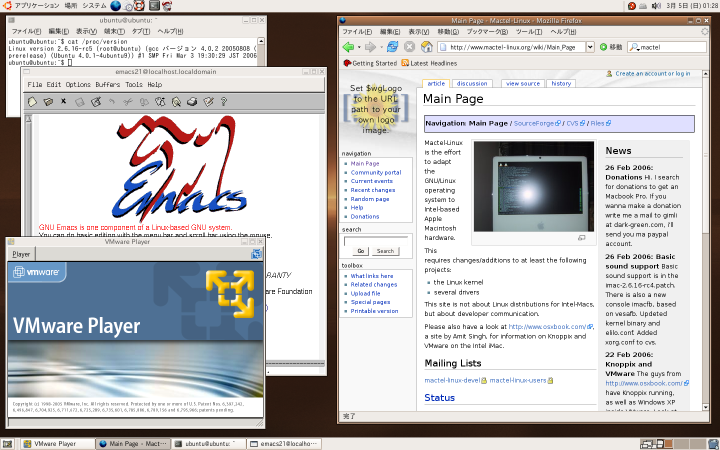The height and width of the screenshot is (450, 720).
Task: Click the greyed Emacs Save buffer toolbar icon
Action: click(80, 102)
